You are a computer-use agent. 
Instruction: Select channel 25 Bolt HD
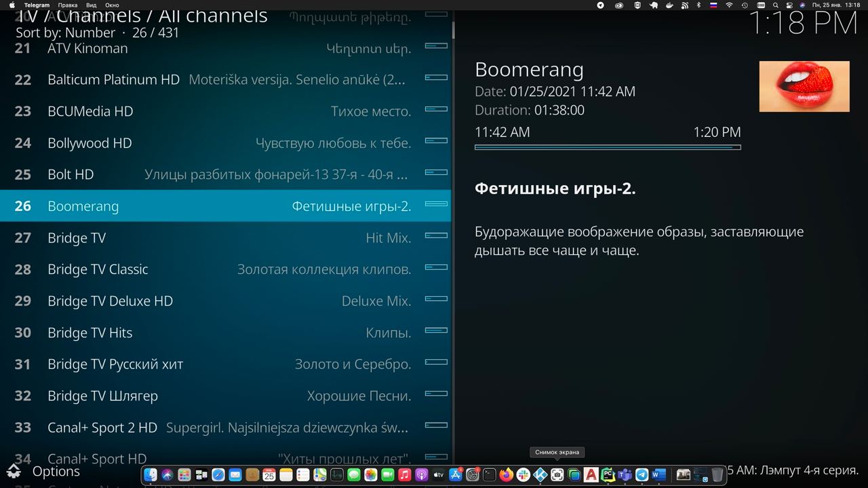[225, 174]
